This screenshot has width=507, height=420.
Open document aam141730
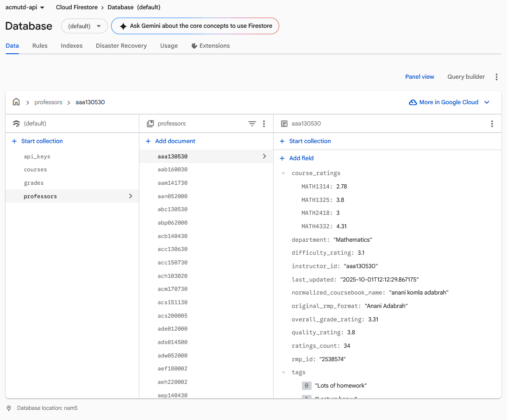[207, 183]
